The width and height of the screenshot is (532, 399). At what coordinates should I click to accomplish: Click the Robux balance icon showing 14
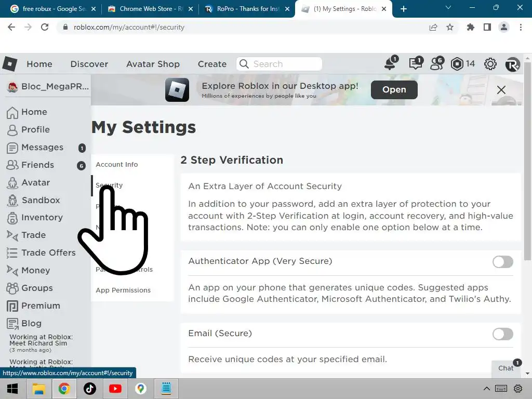coord(457,64)
